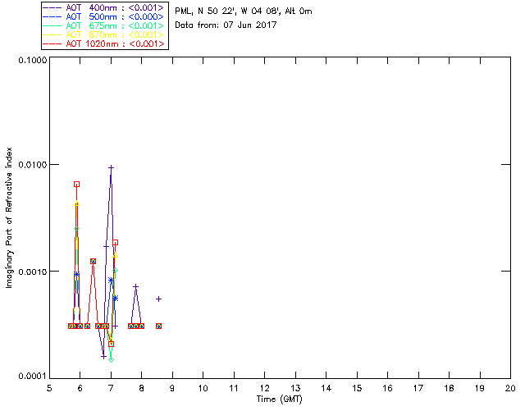
Task: Click x-axis tick label 12
Action: point(264,388)
